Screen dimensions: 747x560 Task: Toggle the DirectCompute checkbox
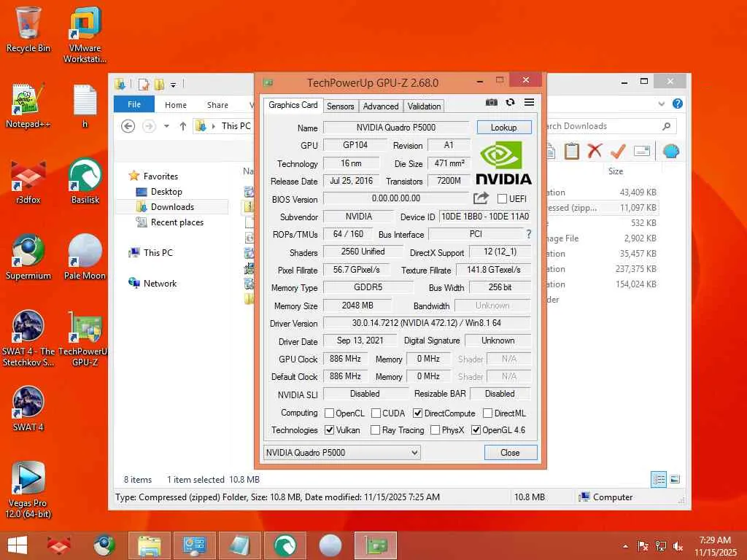click(x=417, y=413)
